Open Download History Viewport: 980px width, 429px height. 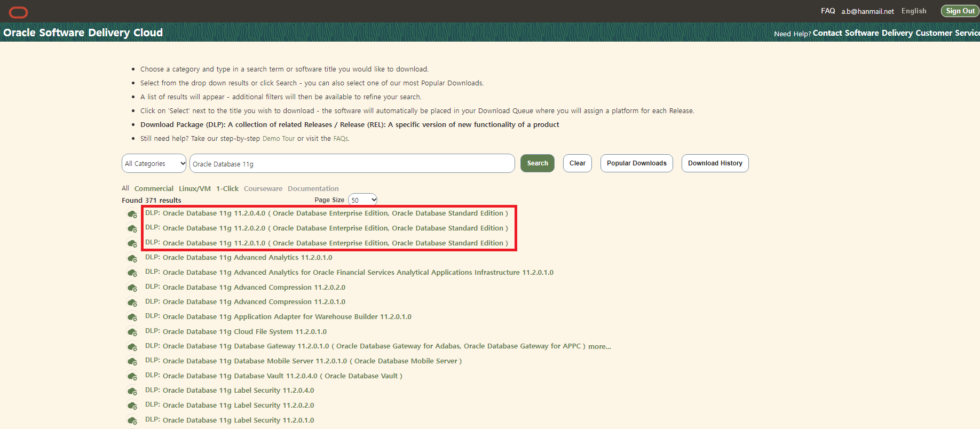point(715,163)
